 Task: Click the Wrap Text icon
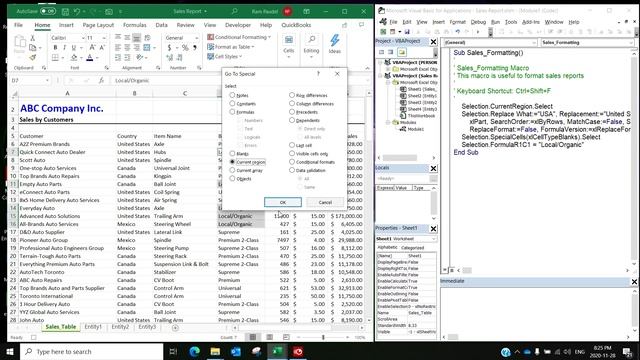(147, 38)
